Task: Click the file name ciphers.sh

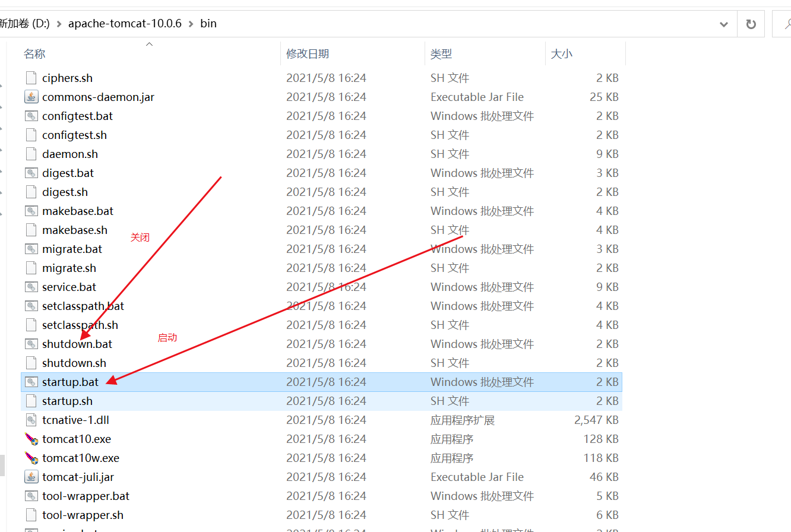Action: pos(67,78)
